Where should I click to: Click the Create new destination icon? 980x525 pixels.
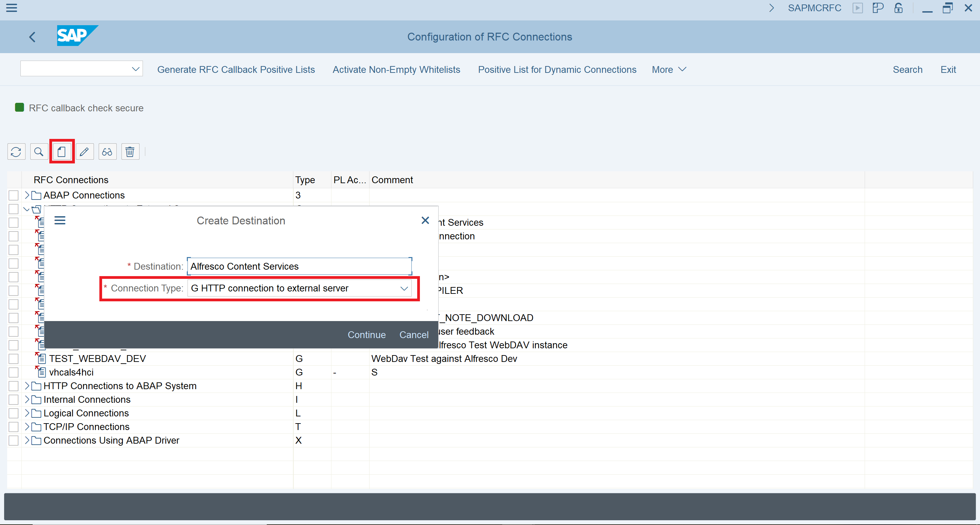62,152
